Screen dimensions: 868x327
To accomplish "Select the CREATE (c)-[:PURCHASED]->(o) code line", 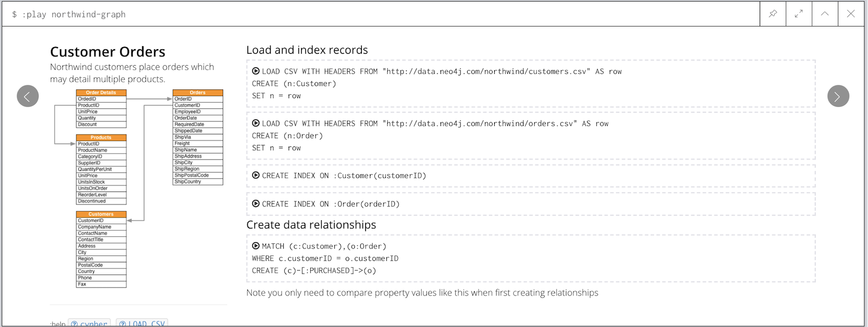I will pyautogui.click(x=314, y=271).
